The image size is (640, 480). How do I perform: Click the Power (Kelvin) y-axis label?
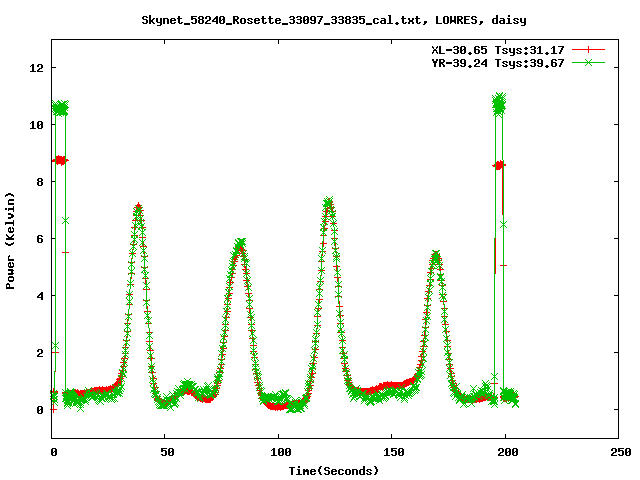[x=10, y=241]
